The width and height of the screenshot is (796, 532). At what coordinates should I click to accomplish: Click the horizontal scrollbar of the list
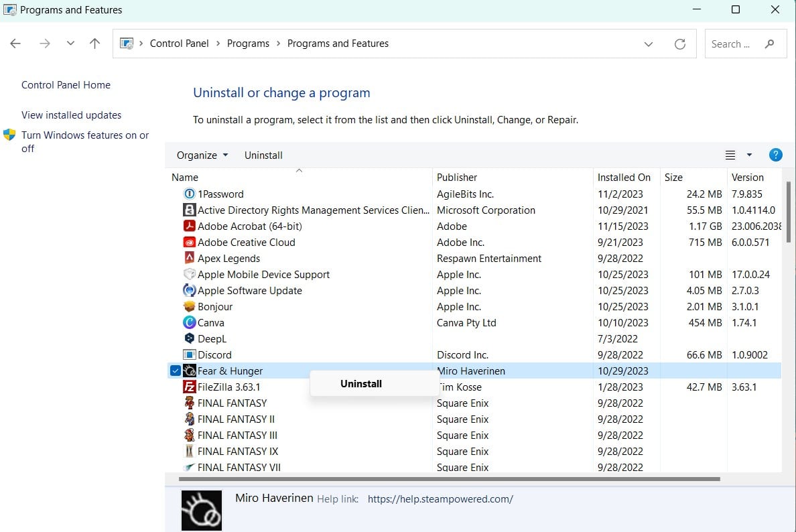450,478
